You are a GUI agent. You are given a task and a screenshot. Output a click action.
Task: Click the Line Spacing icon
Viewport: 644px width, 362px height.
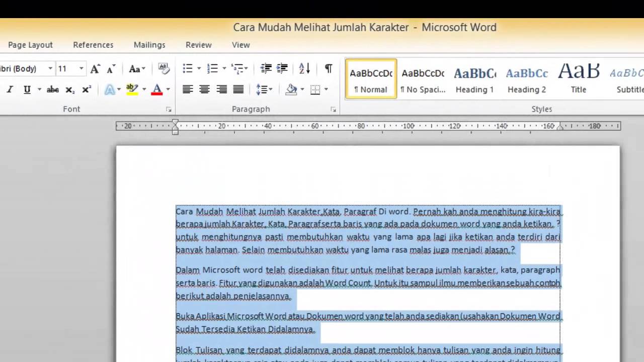264,89
